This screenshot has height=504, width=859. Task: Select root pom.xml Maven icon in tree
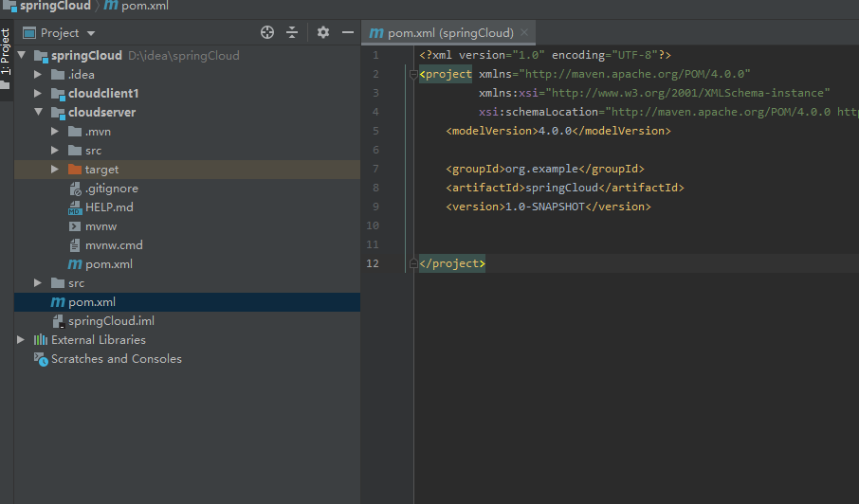click(58, 302)
